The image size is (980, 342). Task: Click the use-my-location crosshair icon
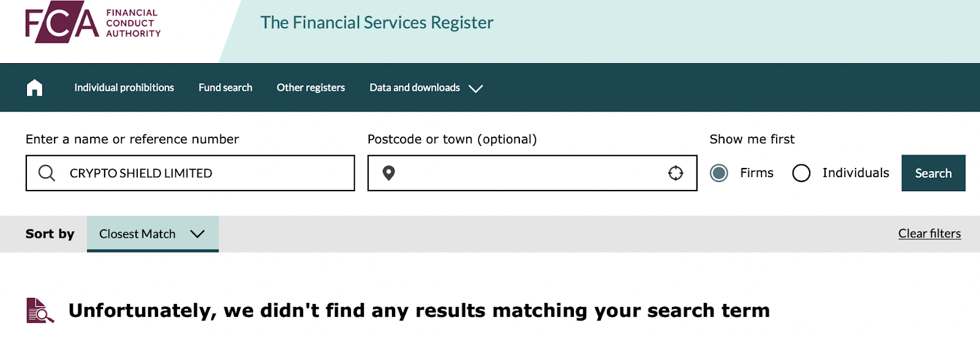pos(676,173)
